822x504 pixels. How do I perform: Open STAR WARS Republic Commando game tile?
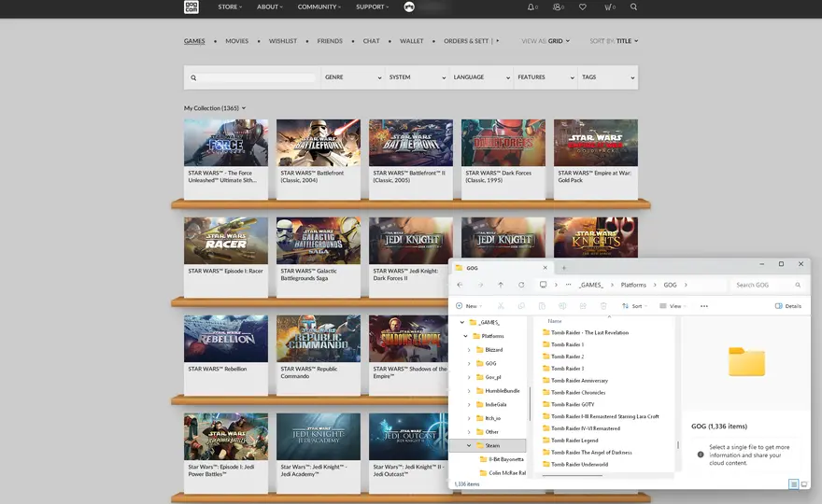tap(319, 354)
